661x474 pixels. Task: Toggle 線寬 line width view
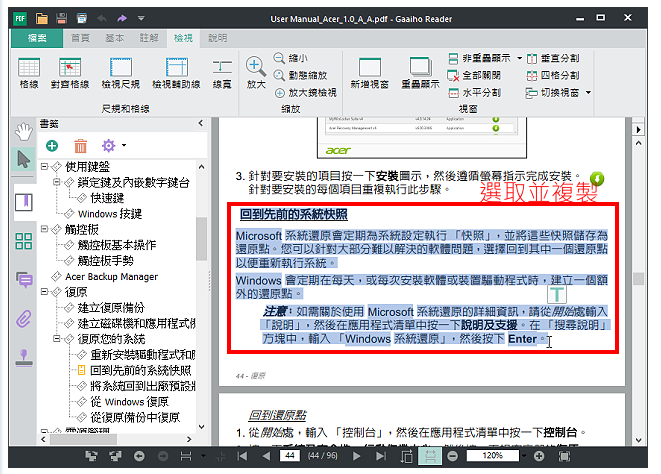click(x=222, y=73)
